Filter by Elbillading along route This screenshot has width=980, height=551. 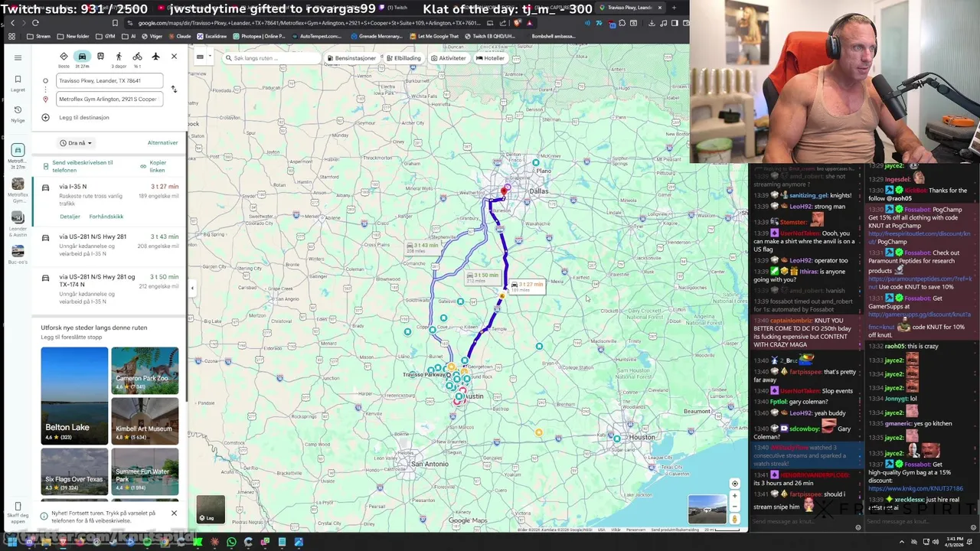click(403, 58)
